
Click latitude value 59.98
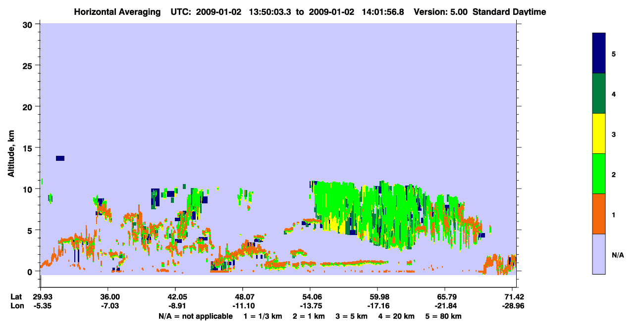(377, 297)
